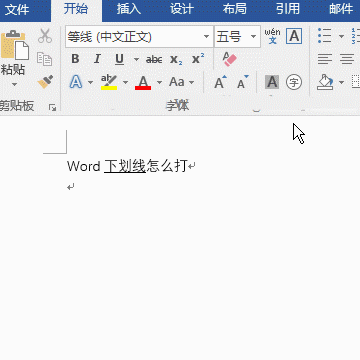
Task: Click the align left icon
Action: (325, 59)
